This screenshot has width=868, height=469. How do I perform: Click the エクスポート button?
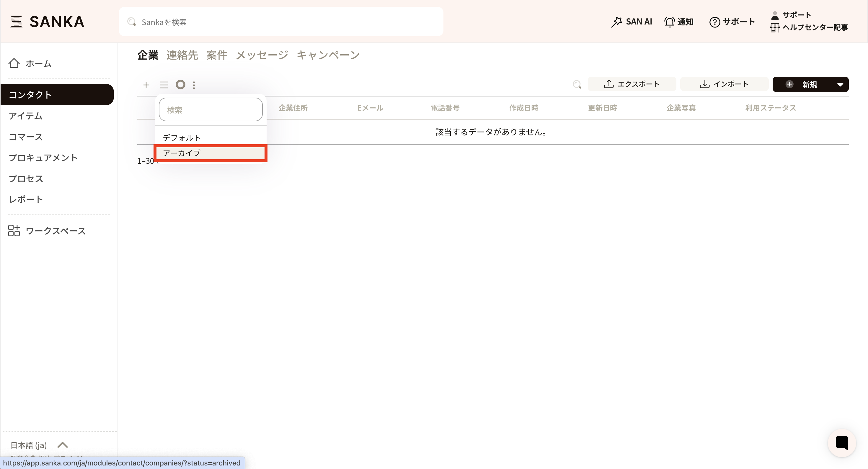point(632,84)
